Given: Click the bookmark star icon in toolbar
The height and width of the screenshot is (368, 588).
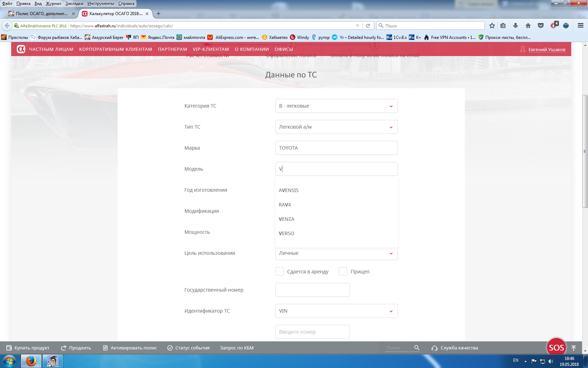Looking at the screenshot, I should (492, 26).
